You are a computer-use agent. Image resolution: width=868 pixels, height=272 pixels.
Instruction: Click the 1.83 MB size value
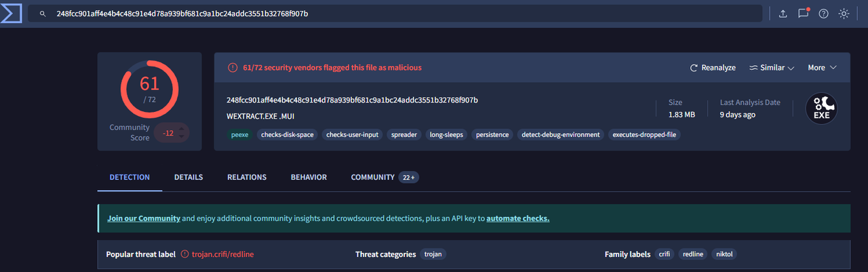coord(682,115)
